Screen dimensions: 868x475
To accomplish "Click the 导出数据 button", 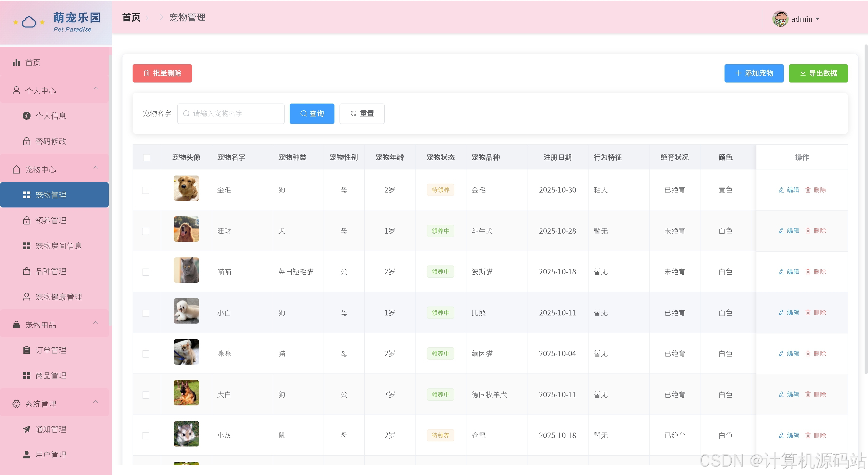I will point(818,73).
